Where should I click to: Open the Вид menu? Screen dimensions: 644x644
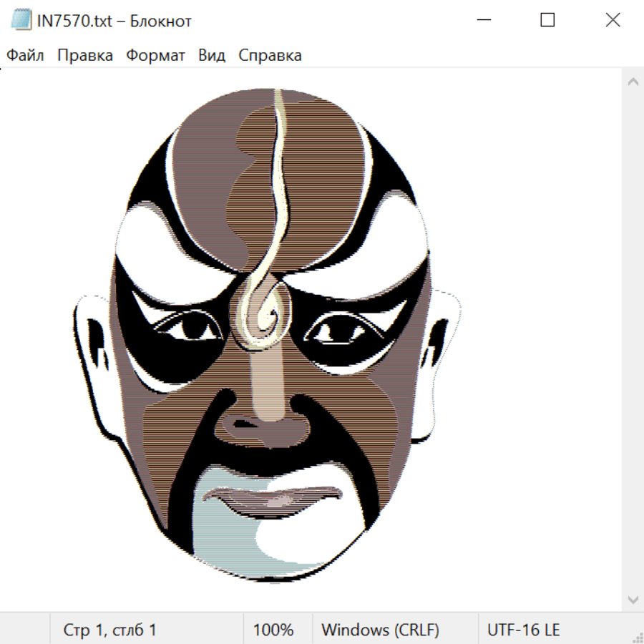click(x=211, y=56)
